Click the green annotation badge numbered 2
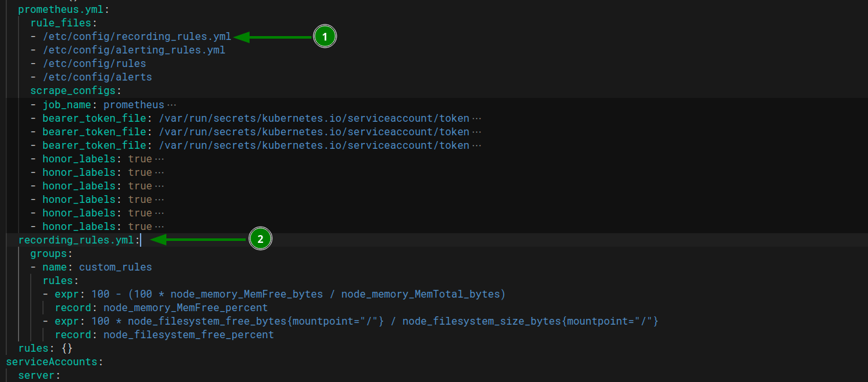868x382 pixels. click(261, 239)
